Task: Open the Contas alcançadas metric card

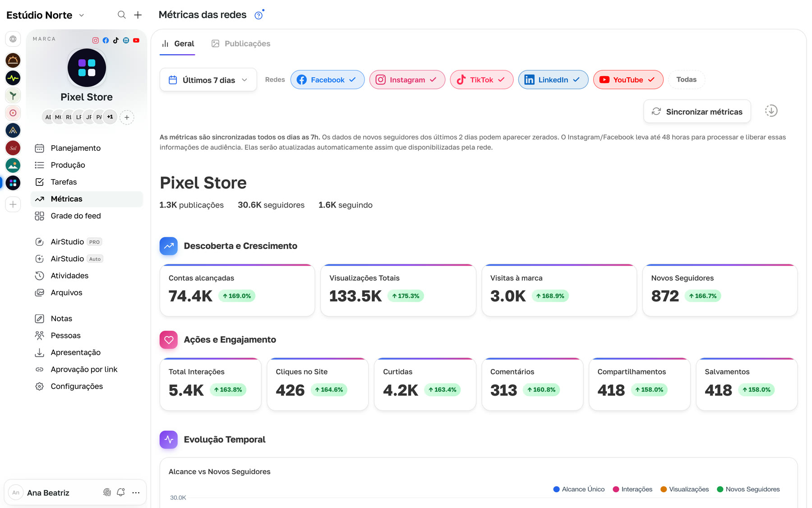Action: [237, 291]
